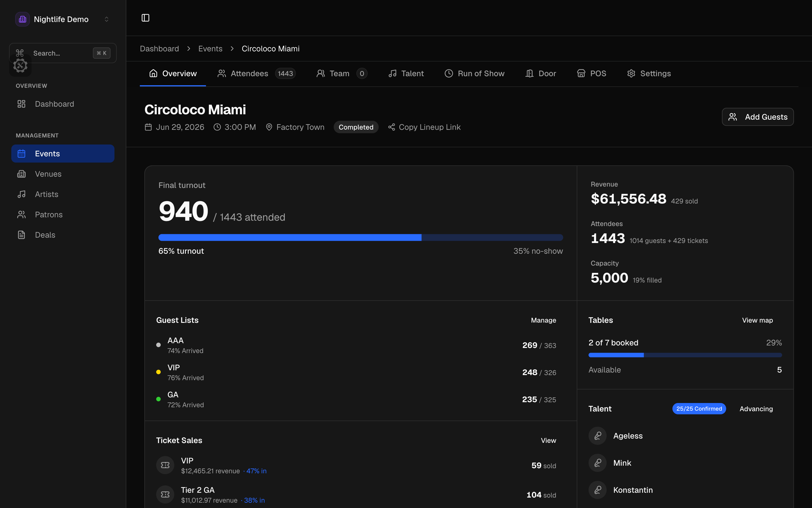Click the Nightlife Demo workspace logo
The height and width of the screenshot is (508, 812).
[23, 19]
